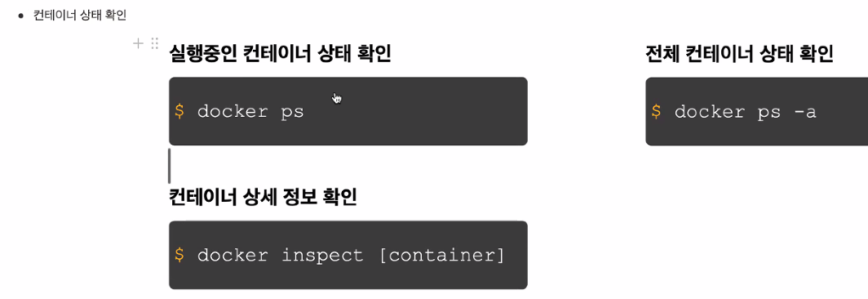Click the -a flag in docker ps -a
868x299 pixels.
tap(805, 112)
